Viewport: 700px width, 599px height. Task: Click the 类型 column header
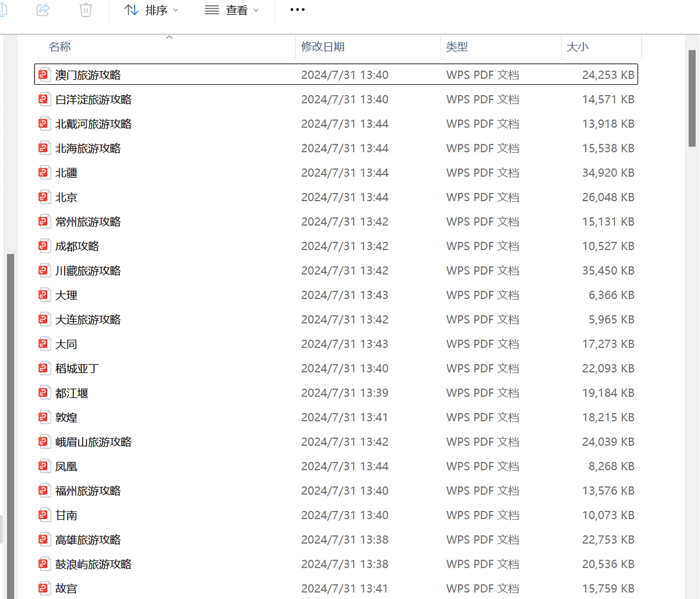[457, 46]
